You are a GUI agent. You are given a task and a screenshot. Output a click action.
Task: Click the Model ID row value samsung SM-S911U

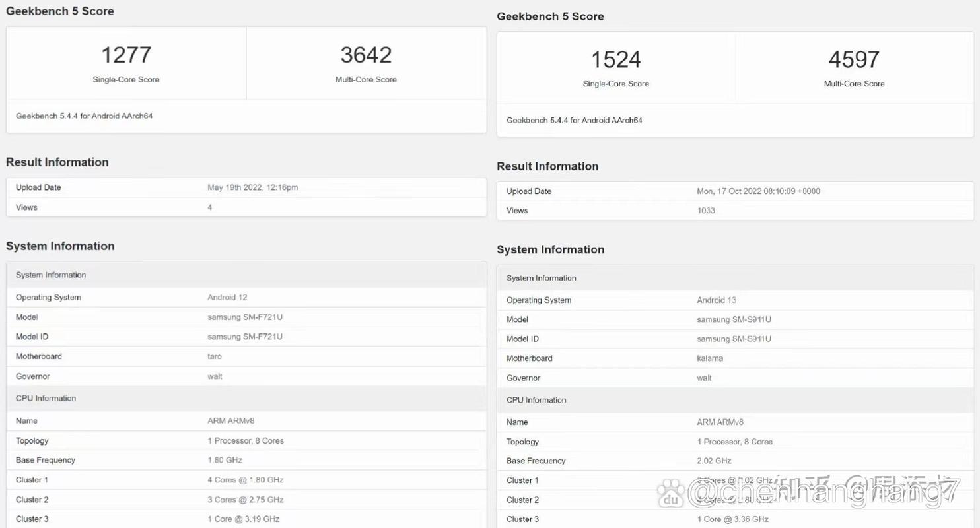click(734, 339)
